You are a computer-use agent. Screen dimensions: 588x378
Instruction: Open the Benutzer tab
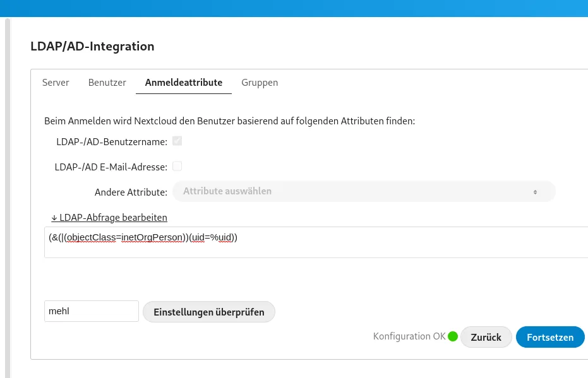[x=107, y=82]
